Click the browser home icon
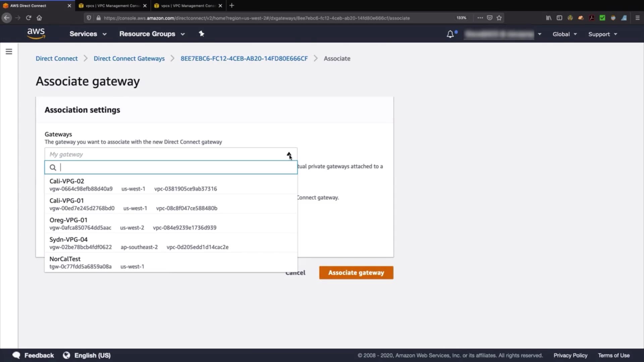 [x=39, y=18]
